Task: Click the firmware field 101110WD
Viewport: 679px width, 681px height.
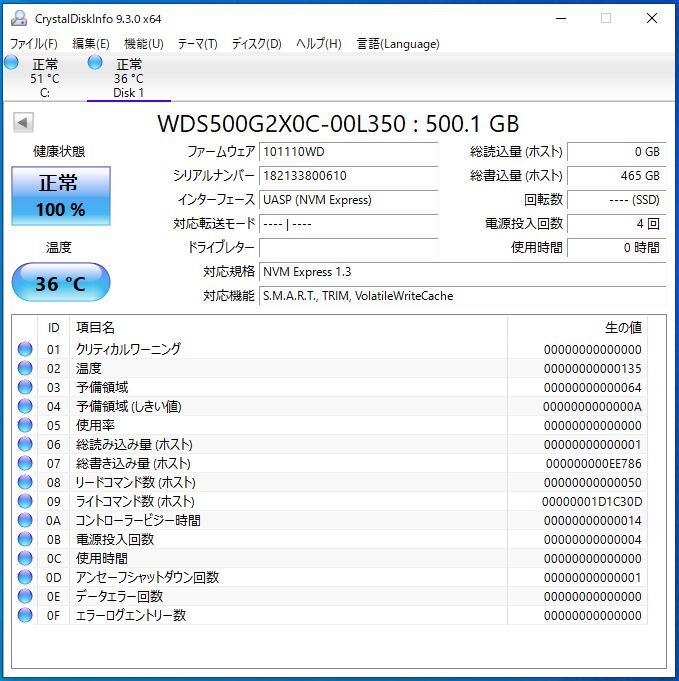Action: (x=348, y=152)
